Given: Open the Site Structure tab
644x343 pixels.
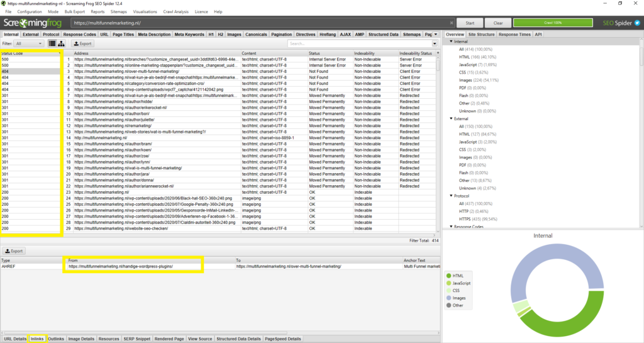Looking at the screenshot, I should tap(481, 35).
